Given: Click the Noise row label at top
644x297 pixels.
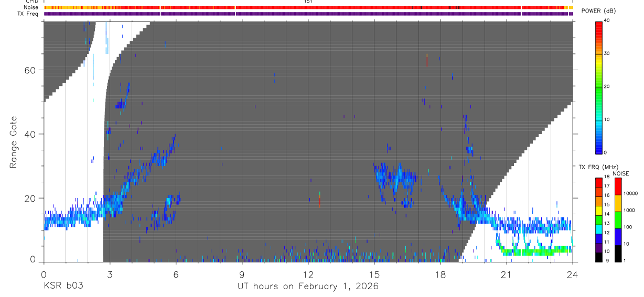Looking at the screenshot, I should 31,7.
